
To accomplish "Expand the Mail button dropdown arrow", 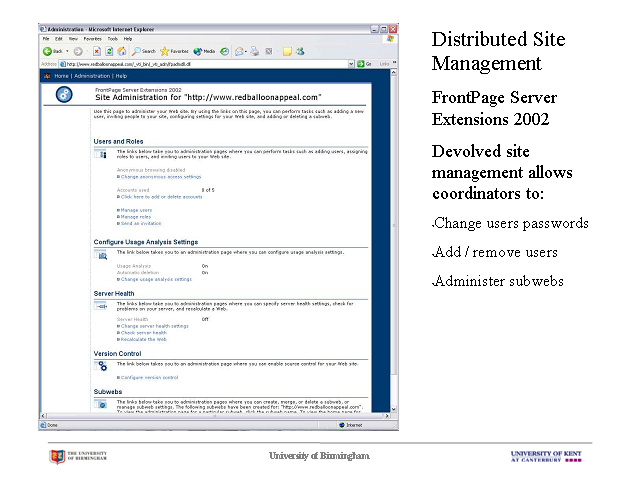I will pyautogui.click(x=246, y=52).
